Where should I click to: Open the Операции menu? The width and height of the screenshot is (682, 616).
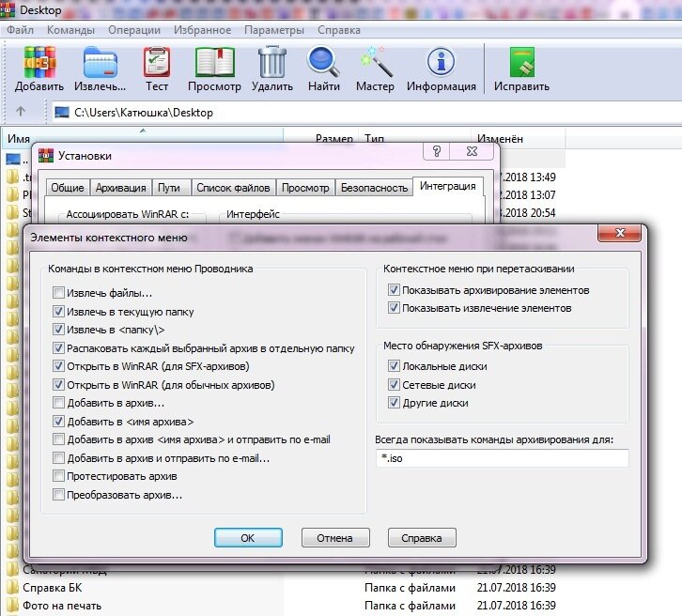click(x=134, y=30)
